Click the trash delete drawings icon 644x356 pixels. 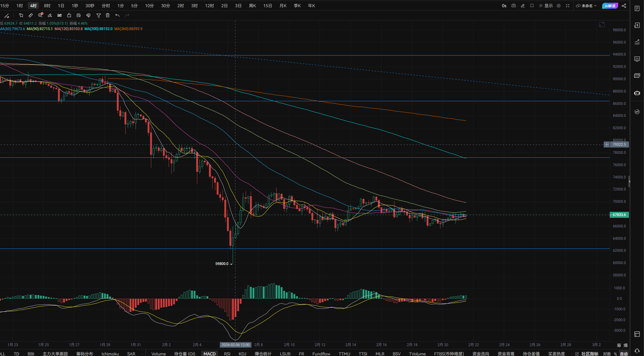[x=108, y=15]
